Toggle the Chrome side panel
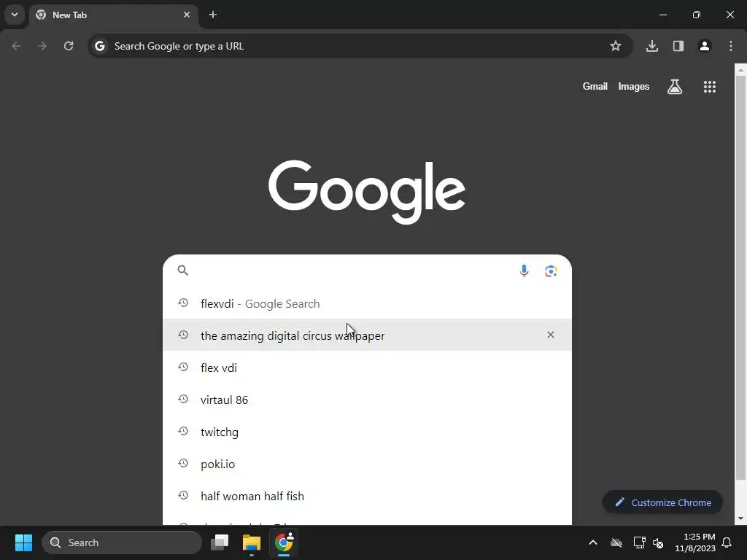Screen dimensions: 747x560 (x=678, y=46)
